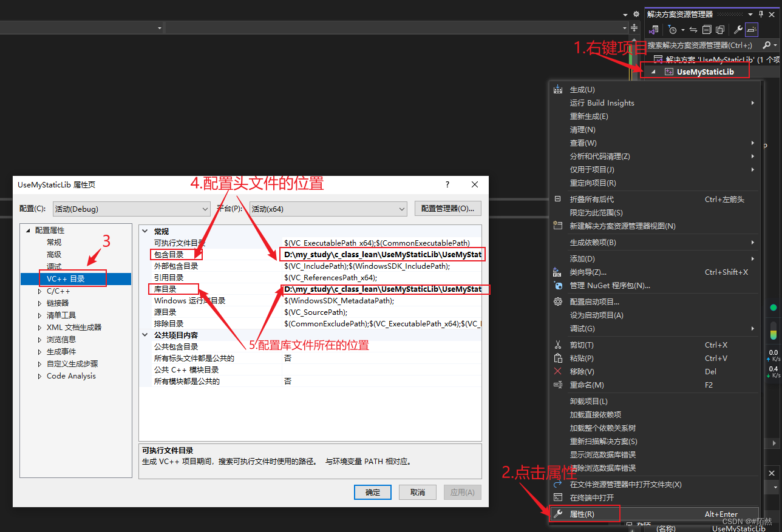The width and height of the screenshot is (782, 532).
Task: Click the new view icon beside 新建解决方案资源管理器视图
Action: [x=558, y=226]
